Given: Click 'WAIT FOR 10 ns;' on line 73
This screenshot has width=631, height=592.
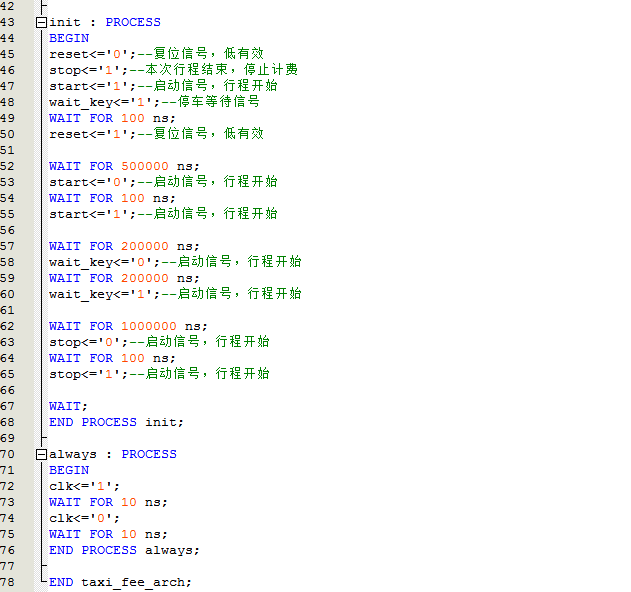Looking at the screenshot, I should (108, 503).
